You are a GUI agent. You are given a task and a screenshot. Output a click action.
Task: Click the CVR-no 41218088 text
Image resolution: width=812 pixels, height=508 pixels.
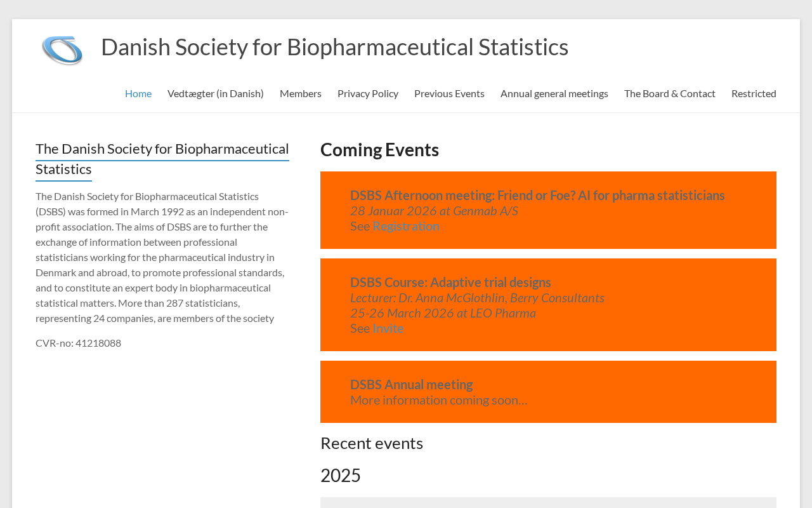(x=78, y=343)
